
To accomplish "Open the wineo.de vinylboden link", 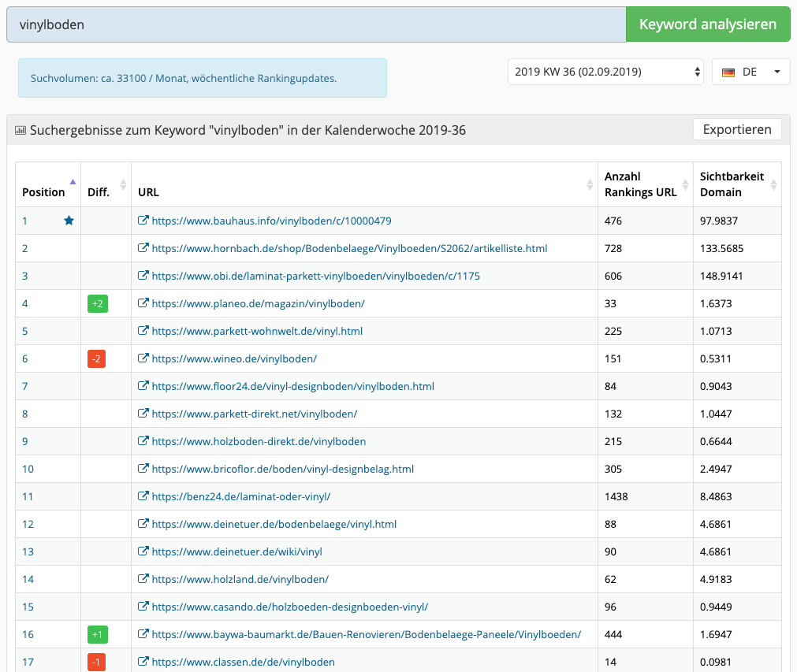I will click(234, 358).
